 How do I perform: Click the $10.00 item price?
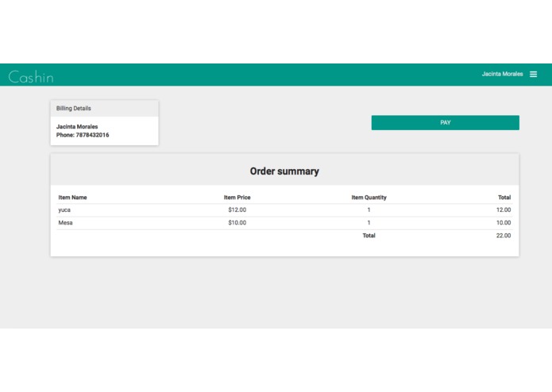coord(237,223)
